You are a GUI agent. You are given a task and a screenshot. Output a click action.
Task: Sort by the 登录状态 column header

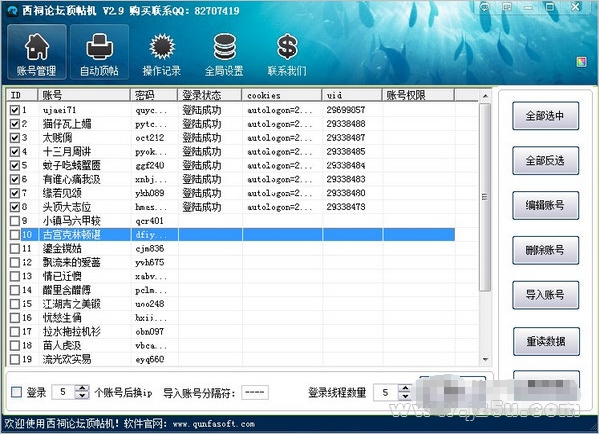(209, 95)
